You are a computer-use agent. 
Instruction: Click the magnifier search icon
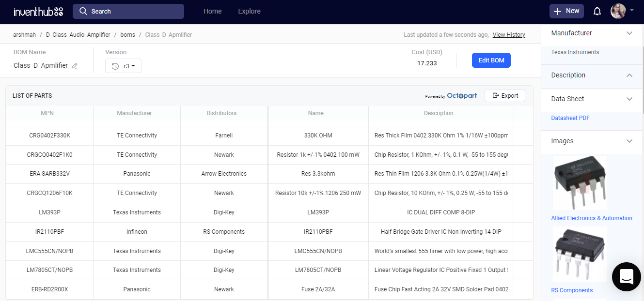coord(83,11)
